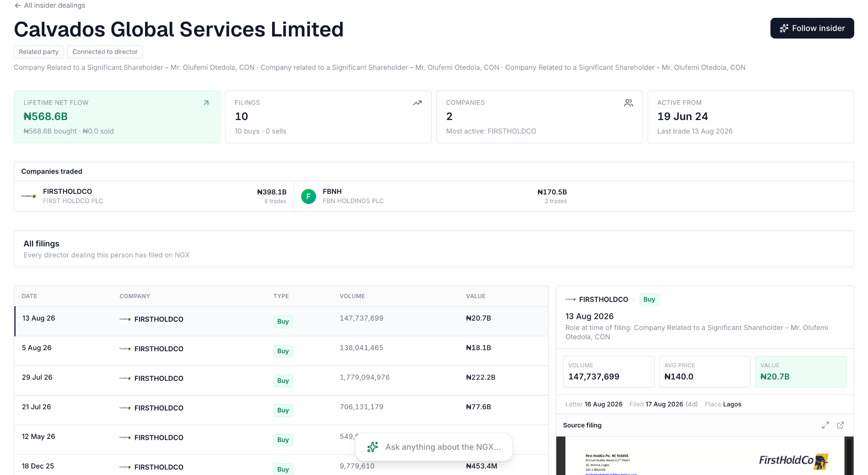Viewport: 868px width, 475px height.
Task: Click the Lifetime Net Flow ₦568.6B card
Action: (117, 117)
